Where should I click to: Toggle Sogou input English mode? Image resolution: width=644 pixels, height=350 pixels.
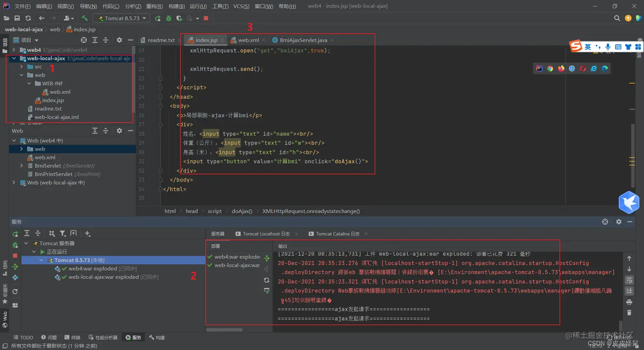[588, 47]
